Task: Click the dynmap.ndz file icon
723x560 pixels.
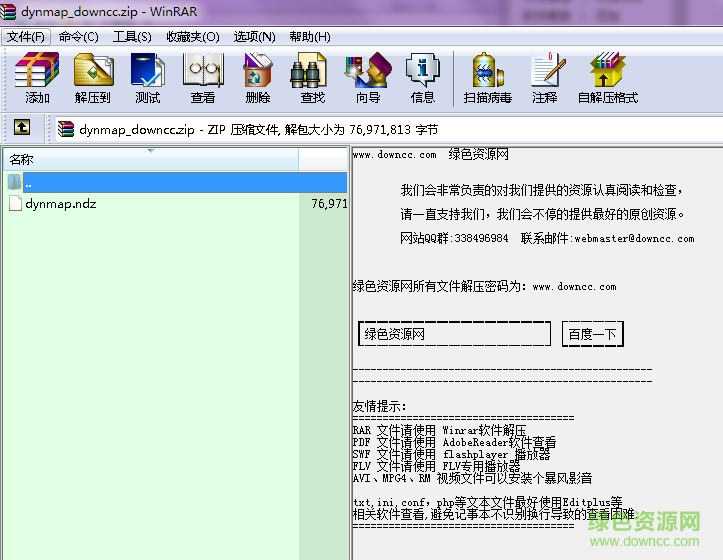Action: tap(16, 203)
